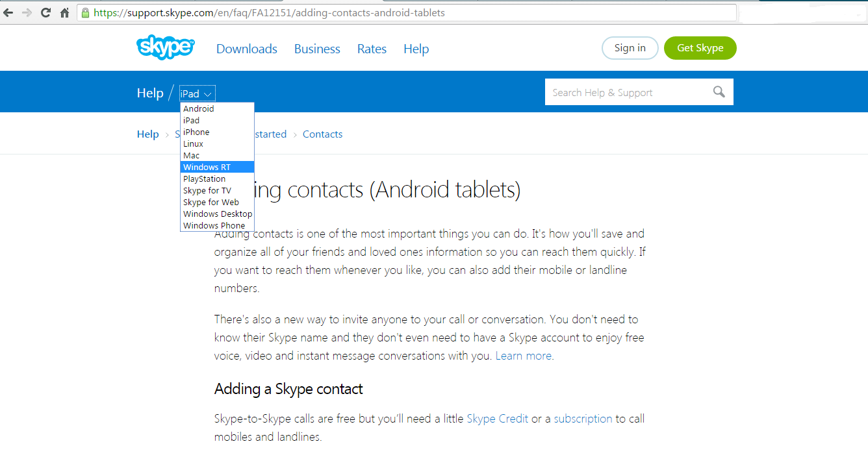Image resolution: width=868 pixels, height=457 pixels.
Task: Select Skype for TV option
Action: tap(217, 191)
